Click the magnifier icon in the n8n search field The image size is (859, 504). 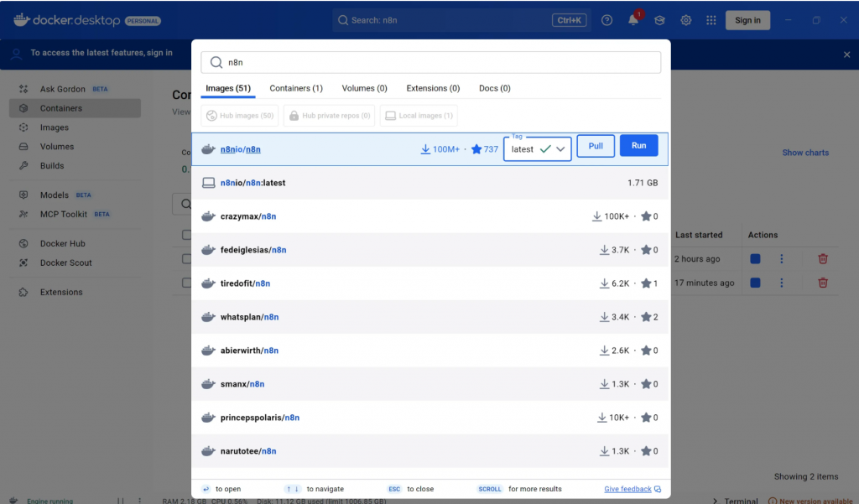click(x=216, y=62)
